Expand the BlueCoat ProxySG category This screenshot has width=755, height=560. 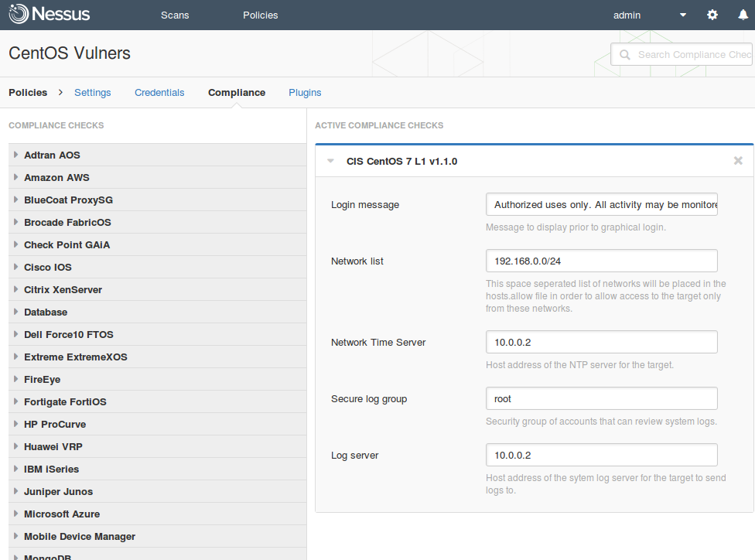click(158, 200)
